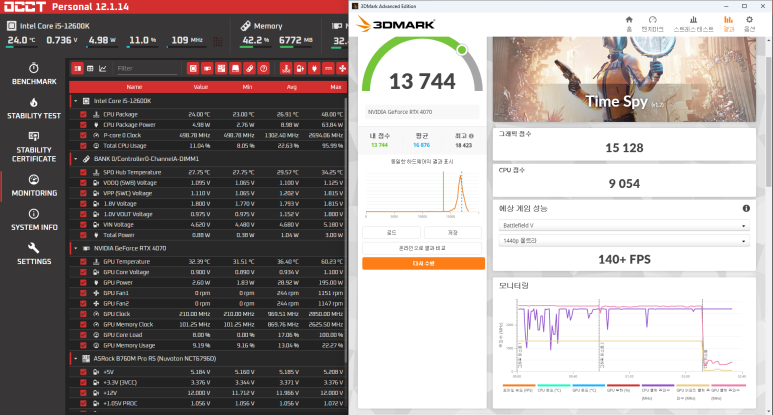Screen dimensions: 773x415
Task: Select OCCT Monitoring tab
Action: pyautogui.click(x=34, y=186)
